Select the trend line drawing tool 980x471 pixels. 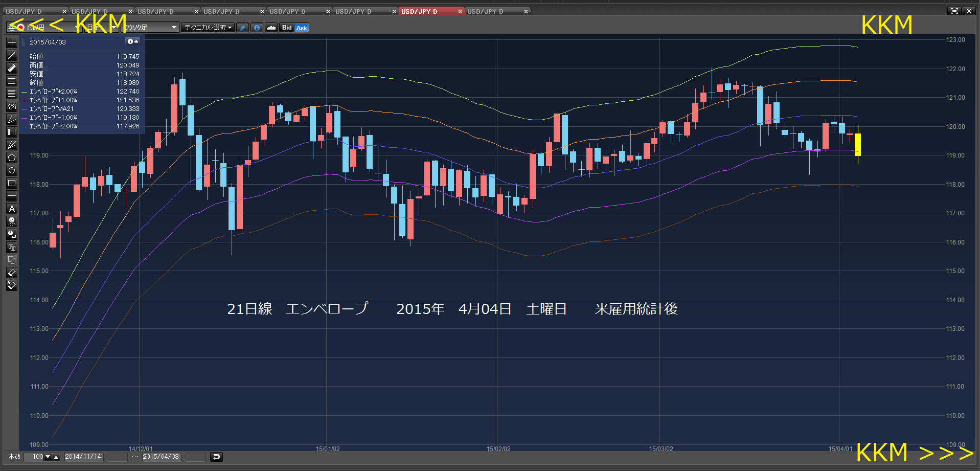(x=12, y=55)
